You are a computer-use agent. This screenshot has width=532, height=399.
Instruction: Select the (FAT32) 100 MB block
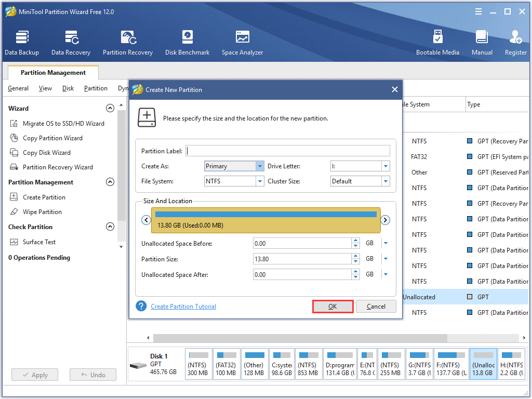click(x=227, y=364)
